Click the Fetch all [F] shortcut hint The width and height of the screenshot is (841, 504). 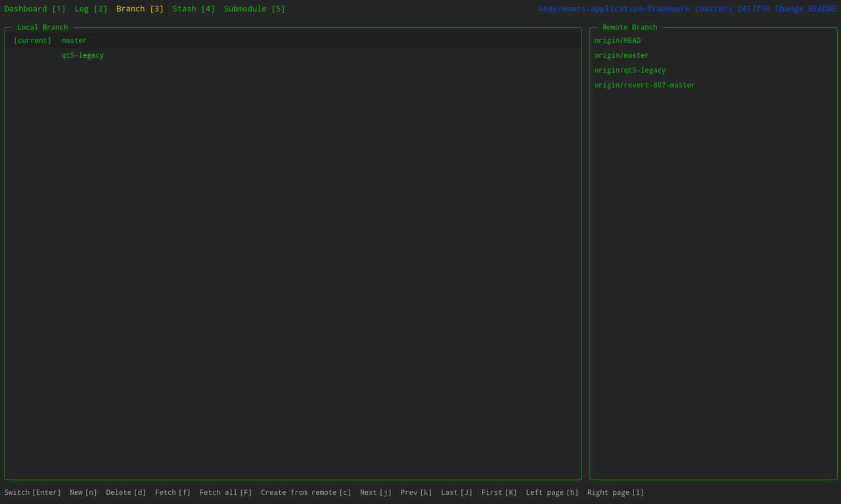tap(226, 492)
